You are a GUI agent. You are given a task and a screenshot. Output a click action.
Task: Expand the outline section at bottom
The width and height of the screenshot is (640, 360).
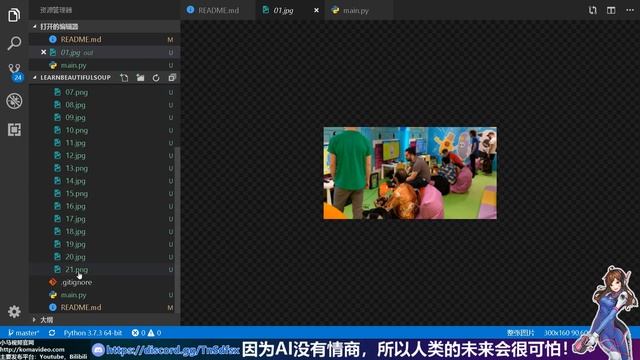104,320
